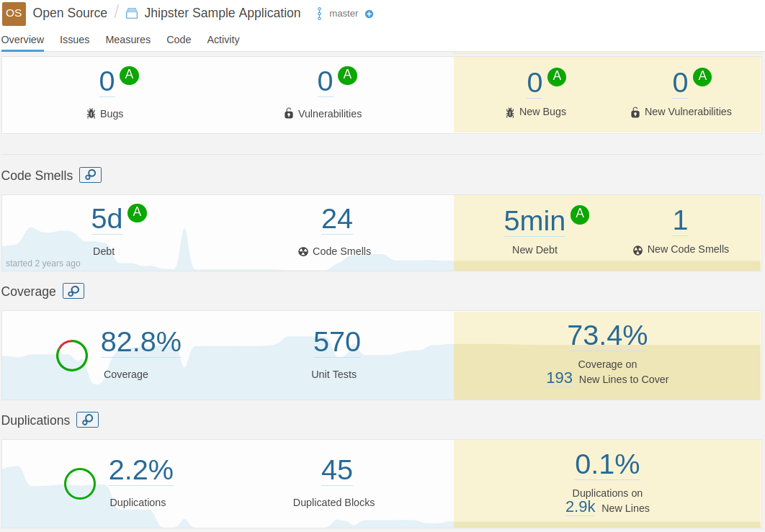Click the Bugs rating A badge
Screen dimensions: 765x532
[x=129, y=75]
